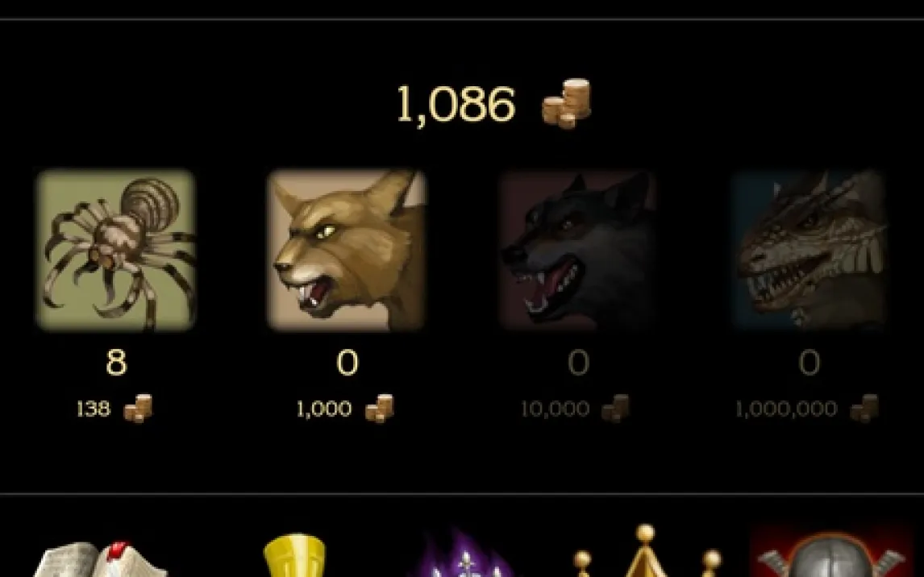Click the 1,000,000 gold price label
The height and width of the screenshot is (577, 924).
[786, 409]
